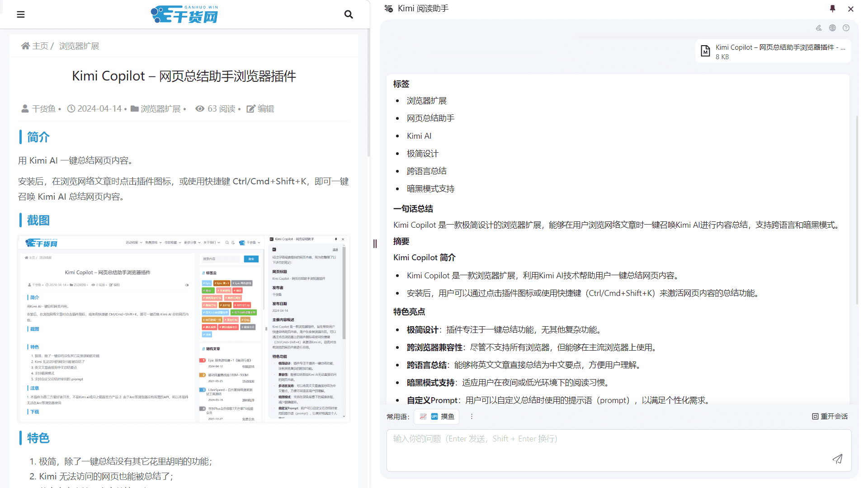This screenshot has height=488, width=868.
Task: Open the help question-mark icon
Action: (x=846, y=28)
